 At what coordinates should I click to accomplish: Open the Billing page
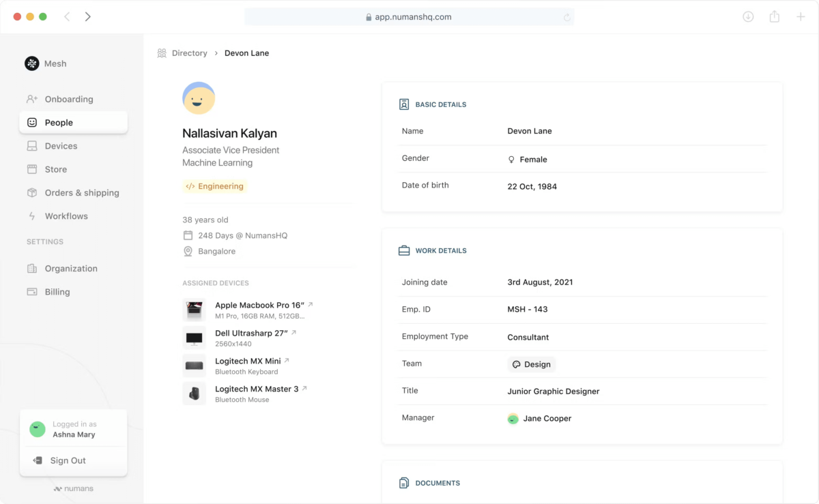[57, 292]
